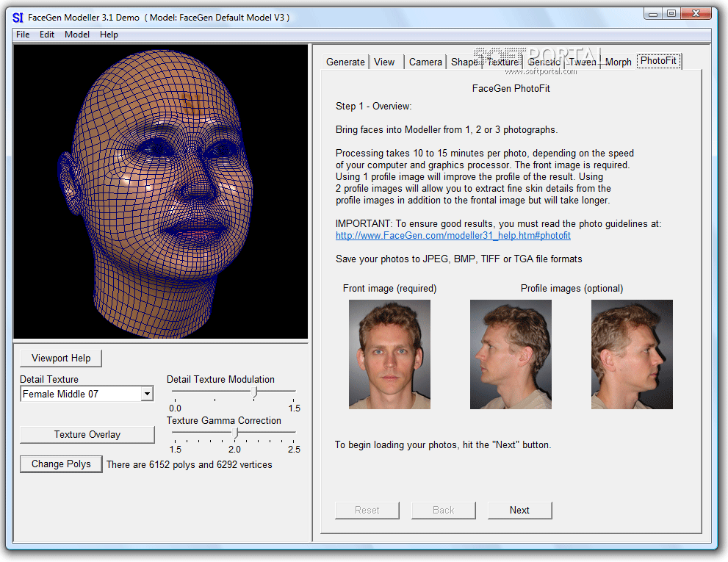Click the 'Front image (required)' label
Screen dimensions: 728x562
pos(389,288)
